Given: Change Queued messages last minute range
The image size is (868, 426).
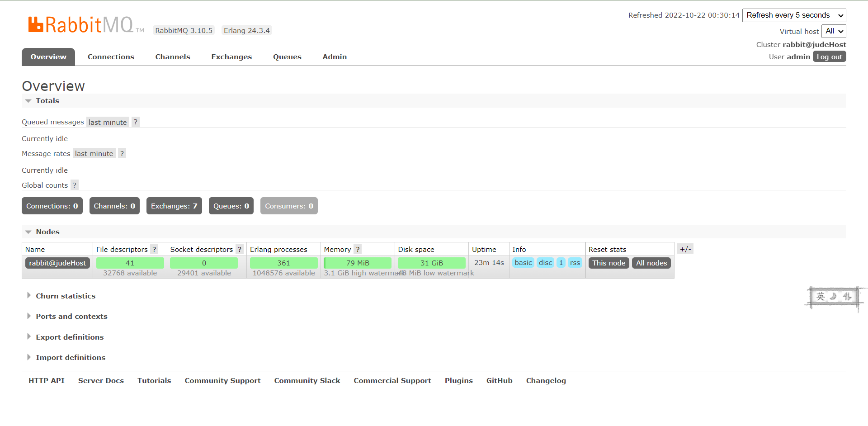Looking at the screenshot, I should pyautogui.click(x=108, y=122).
